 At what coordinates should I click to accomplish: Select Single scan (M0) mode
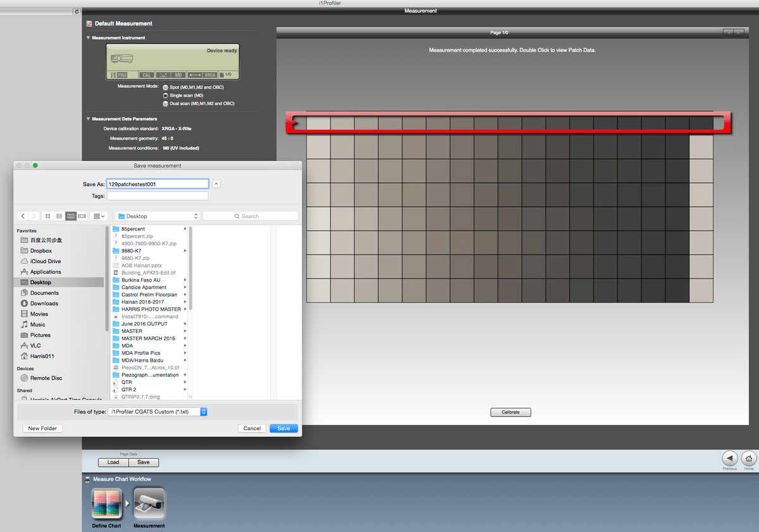coord(166,96)
